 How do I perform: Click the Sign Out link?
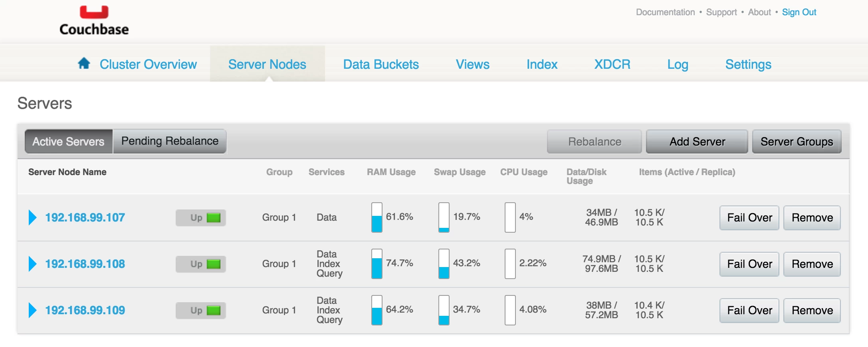(x=799, y=12)
